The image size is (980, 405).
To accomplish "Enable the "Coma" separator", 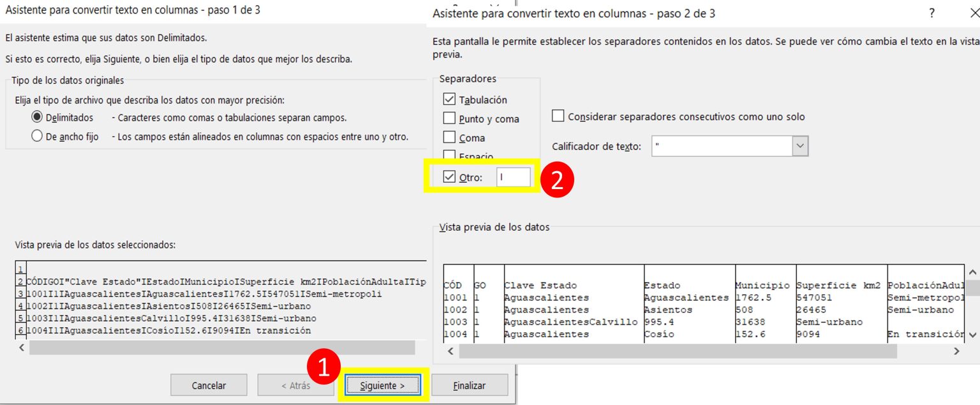I will click(448, 137).
